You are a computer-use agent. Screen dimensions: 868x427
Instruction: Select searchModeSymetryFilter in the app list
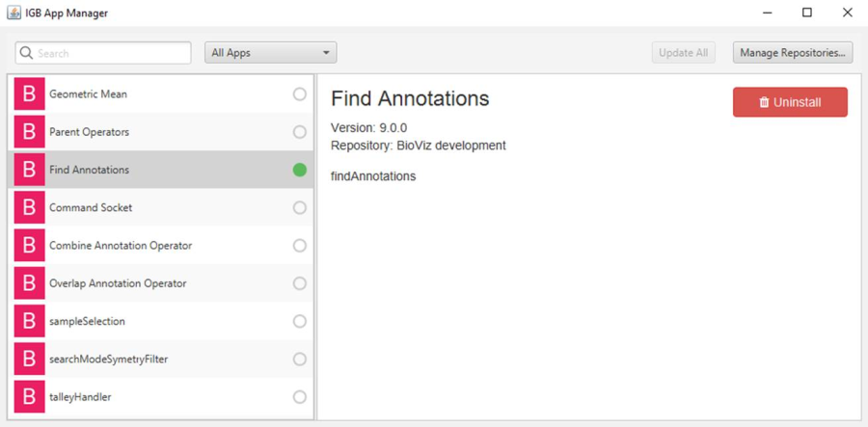tap(160, 359)
